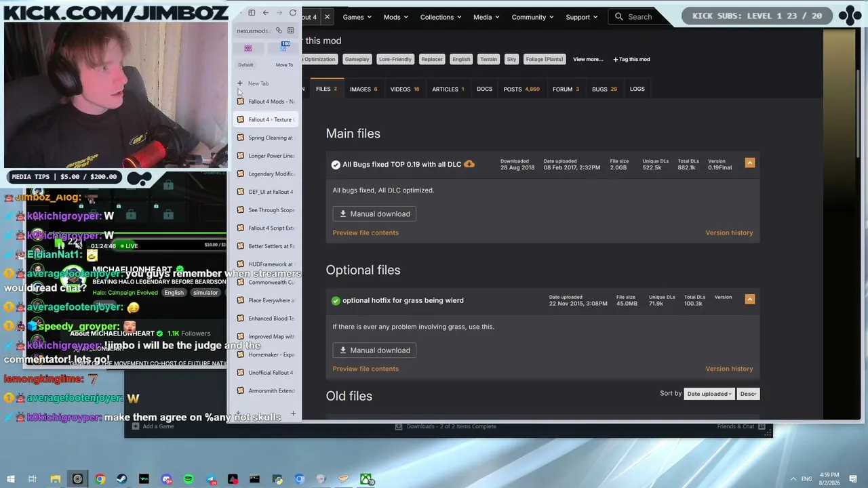Toggle the browser sidebar panel icon
The width and height of the screenshot is (868, 488).
click(x=252, y=13)
